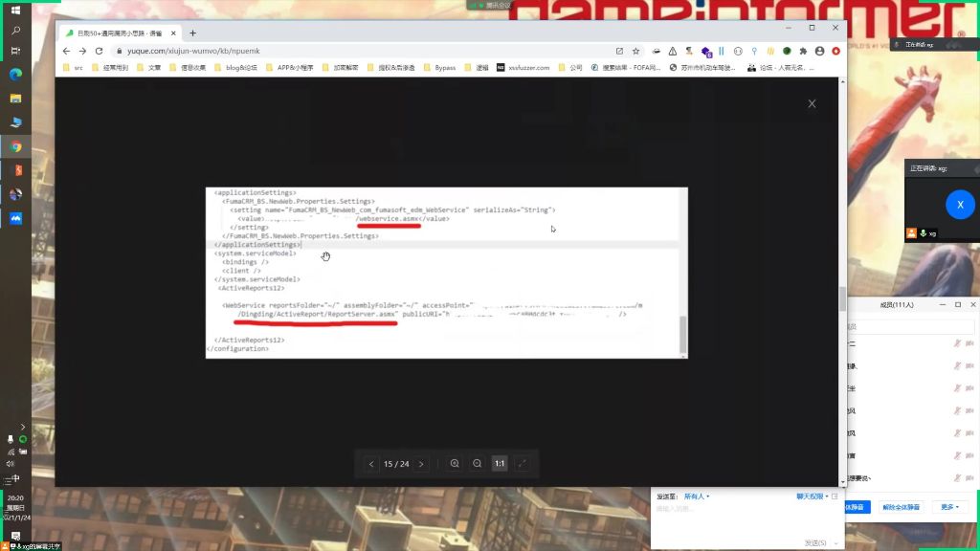The image size is (980, 551).
Task: Open the blog&论坛 bookmarks folder
Action: (x=235, y=68)
